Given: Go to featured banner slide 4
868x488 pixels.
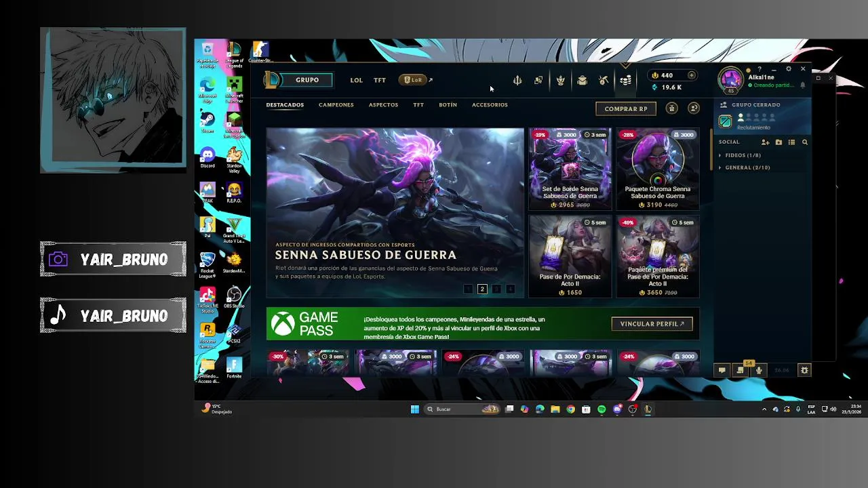Looking at the screenshot, I should 511,289.
